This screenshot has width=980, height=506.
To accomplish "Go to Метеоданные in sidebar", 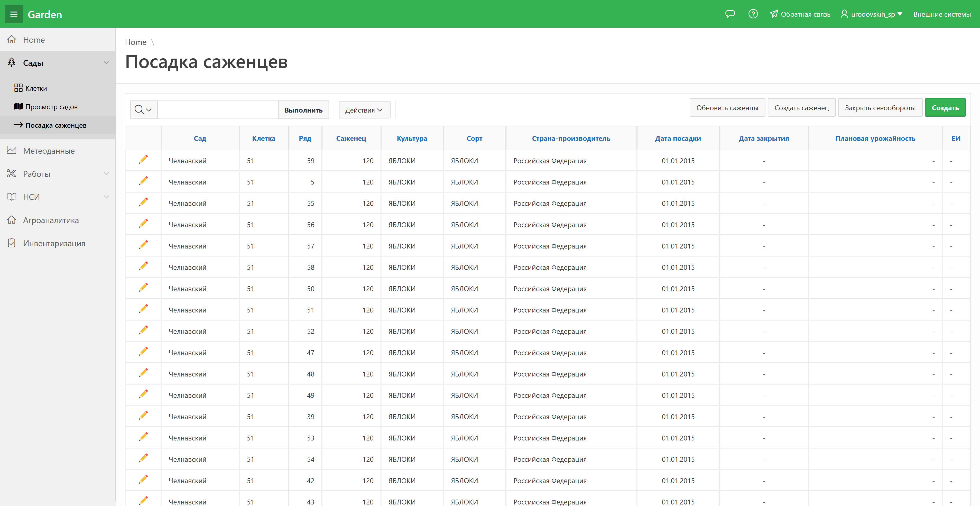I will [49, 151].
